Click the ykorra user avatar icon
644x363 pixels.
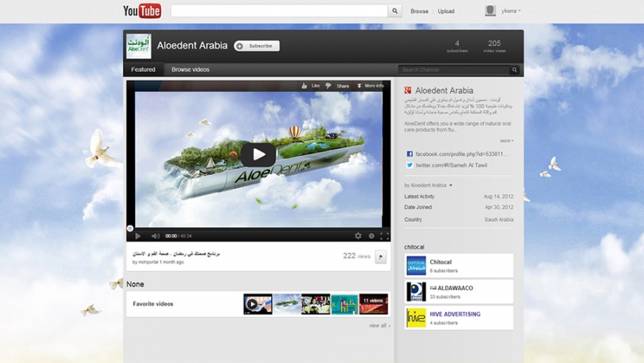[x=490, y=11]
